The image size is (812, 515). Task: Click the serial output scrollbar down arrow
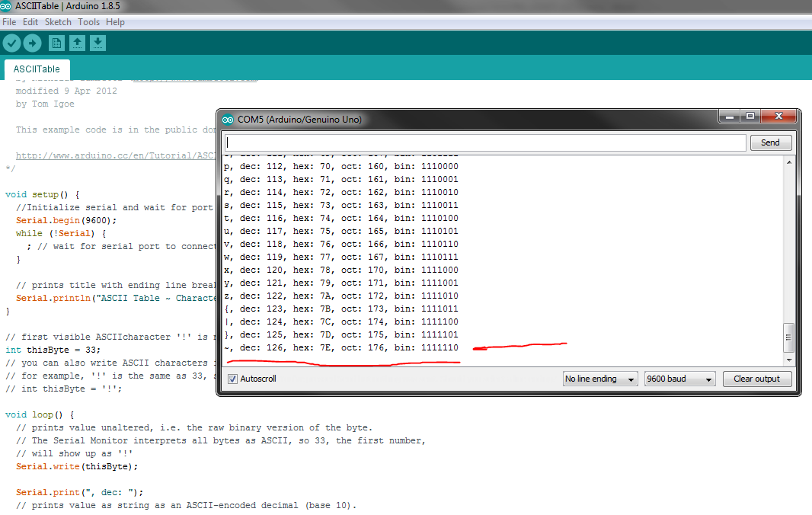pos(789,359)
